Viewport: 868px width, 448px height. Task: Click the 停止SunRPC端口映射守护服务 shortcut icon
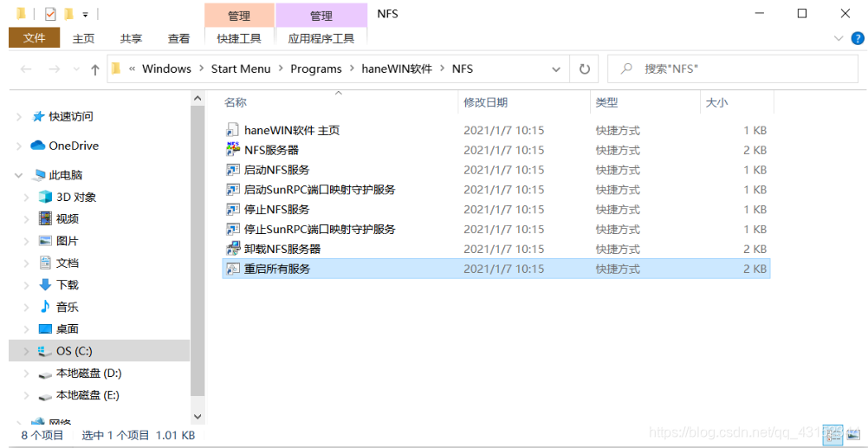click(232, 230)
